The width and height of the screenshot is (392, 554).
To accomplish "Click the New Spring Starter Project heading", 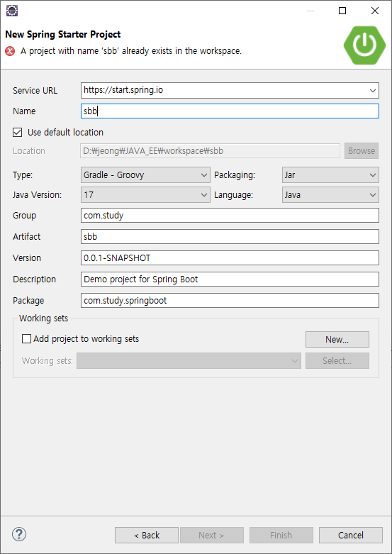I will click(63, 34).
